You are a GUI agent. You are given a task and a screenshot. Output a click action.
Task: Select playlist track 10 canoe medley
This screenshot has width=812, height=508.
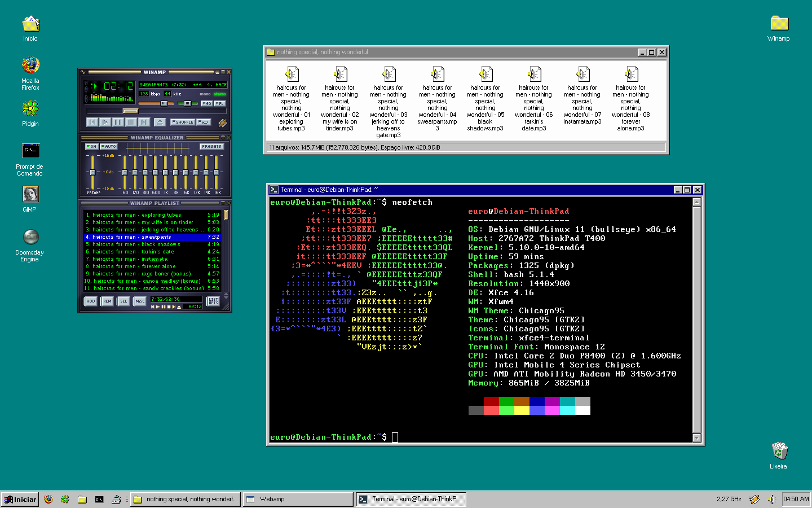click(152, 281)
